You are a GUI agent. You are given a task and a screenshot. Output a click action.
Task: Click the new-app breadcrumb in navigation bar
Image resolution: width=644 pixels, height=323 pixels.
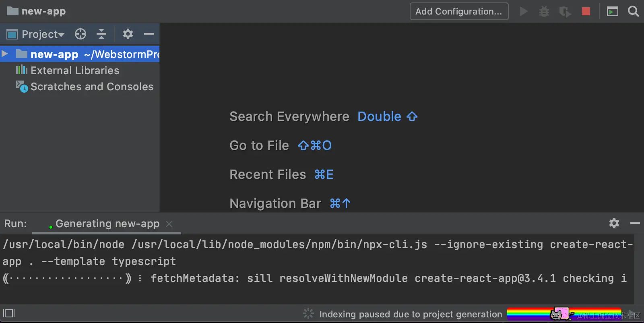pyautogui.click(x=36, y=11)
